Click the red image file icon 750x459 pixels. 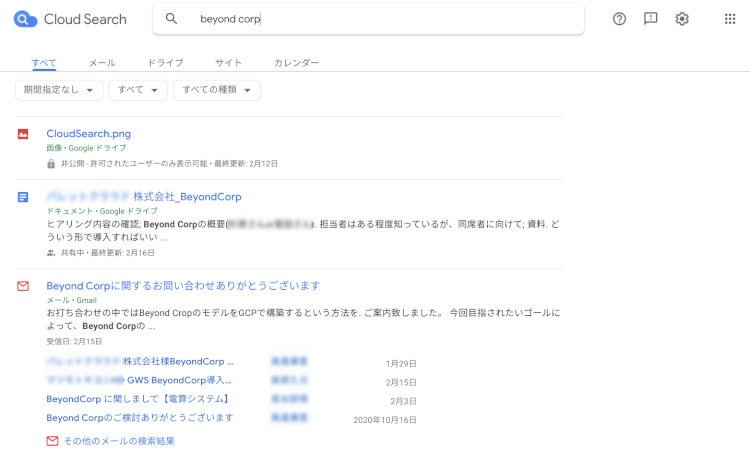[23, 134]
